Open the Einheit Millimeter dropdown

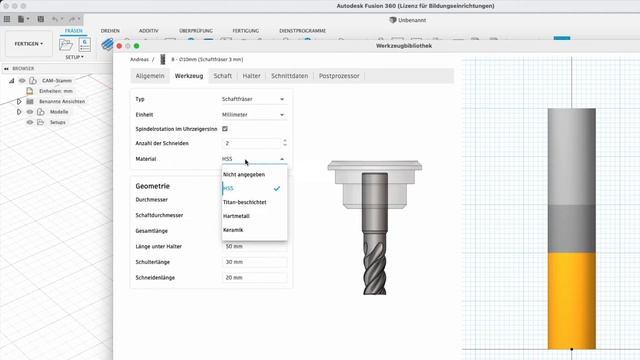pyautogui.click(x=253, y=115)
